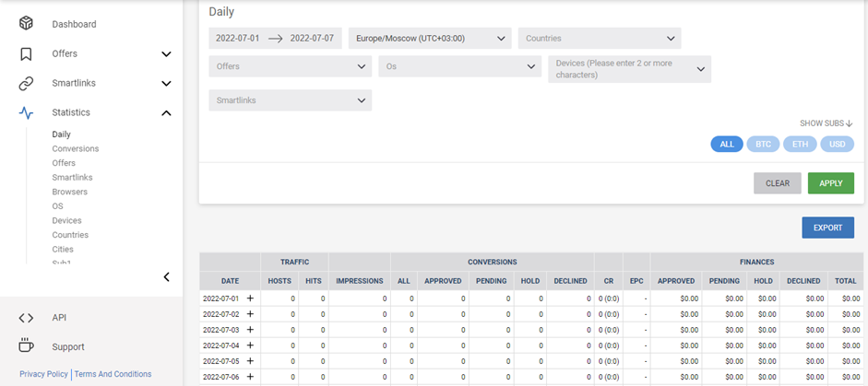Collapse the Statistics menu section
Image resolution: width=868 pixels, height=386 pixels.
pyautogui.click(x=166, y=112)
